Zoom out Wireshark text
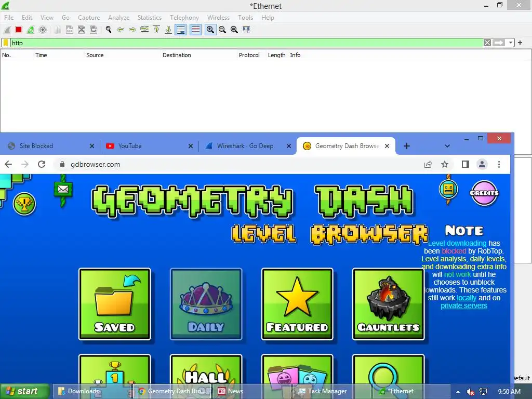This screenshot has width=532, height=399. coord(222,30)
